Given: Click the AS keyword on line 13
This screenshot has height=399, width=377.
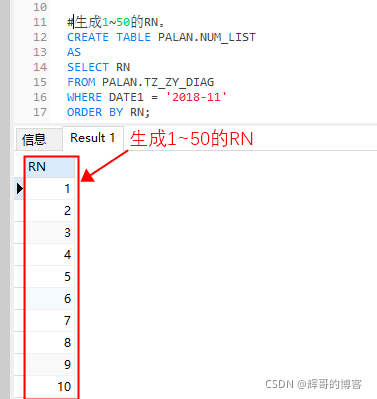Looking at the screenshot, I should (74, 52).
